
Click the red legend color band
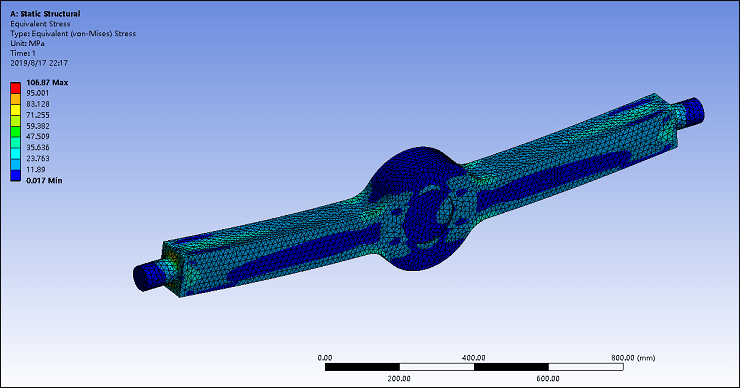(16, 88)
